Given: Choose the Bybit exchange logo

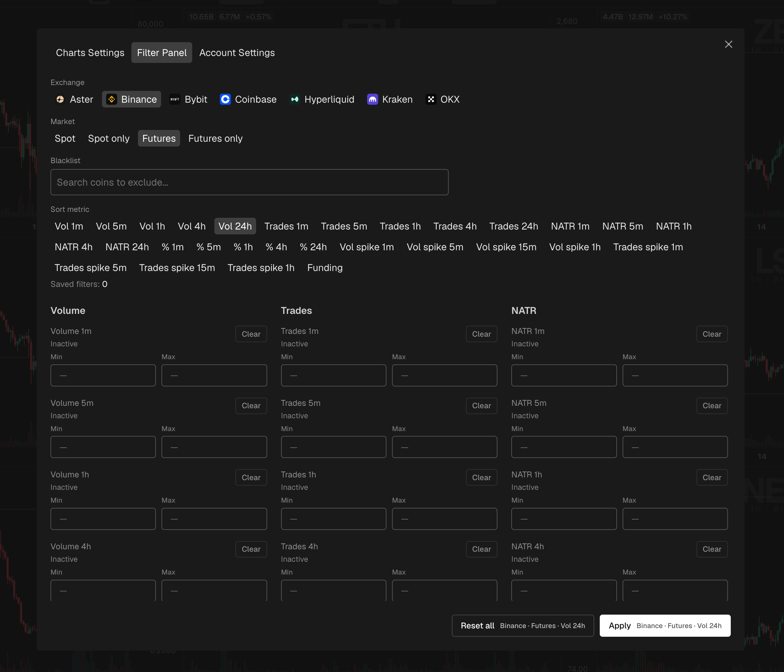Looking at the screenshot, I should click(x=175, y=99).
